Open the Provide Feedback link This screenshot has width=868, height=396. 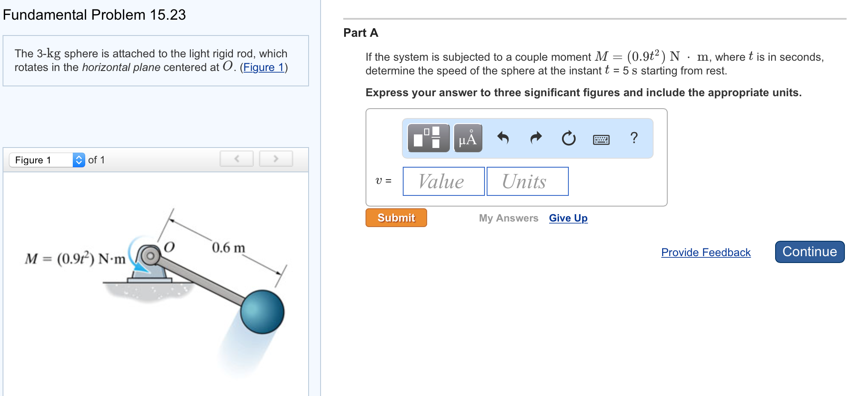click(x=705, y=252)
